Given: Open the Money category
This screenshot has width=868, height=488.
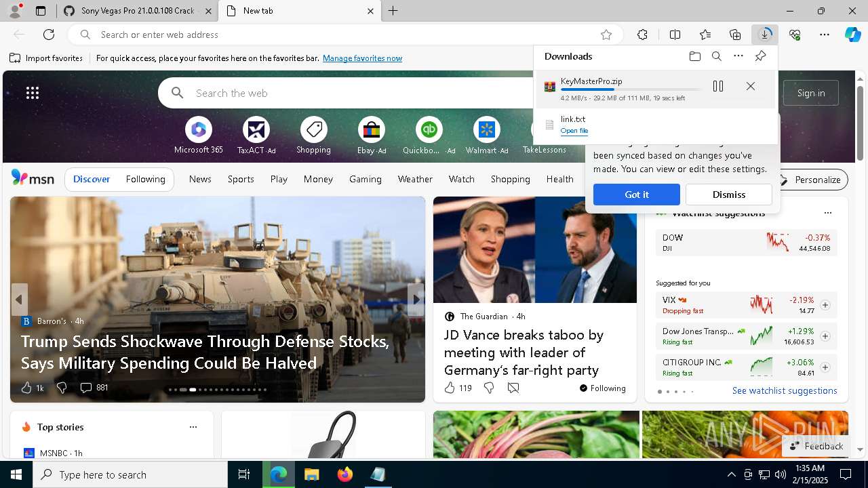Looking at the screenshot, I should click(x=318, y=179).
